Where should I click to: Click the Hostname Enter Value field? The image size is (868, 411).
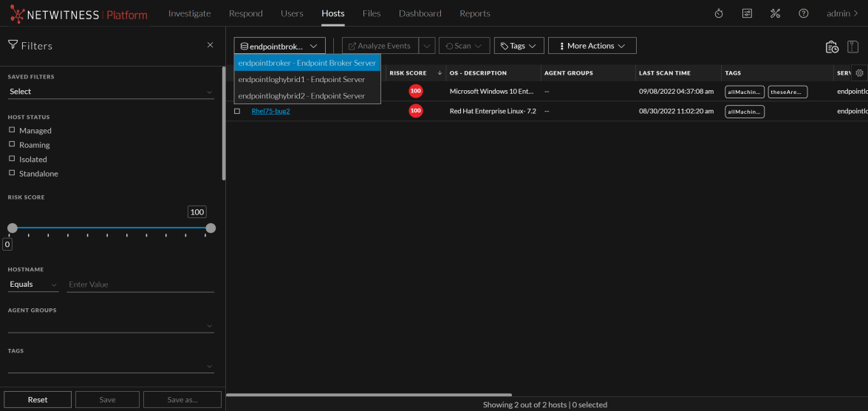pyautogui.click(x=140, y=284)
